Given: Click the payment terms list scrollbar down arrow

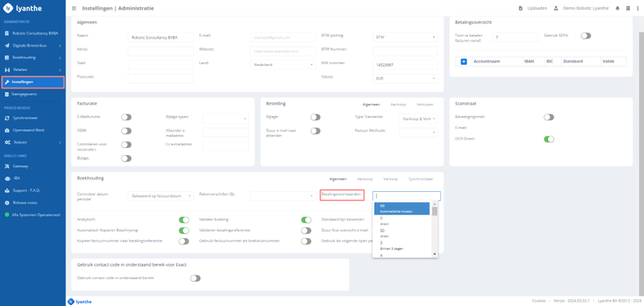Looking at the screenshot, I should point(434,254).
